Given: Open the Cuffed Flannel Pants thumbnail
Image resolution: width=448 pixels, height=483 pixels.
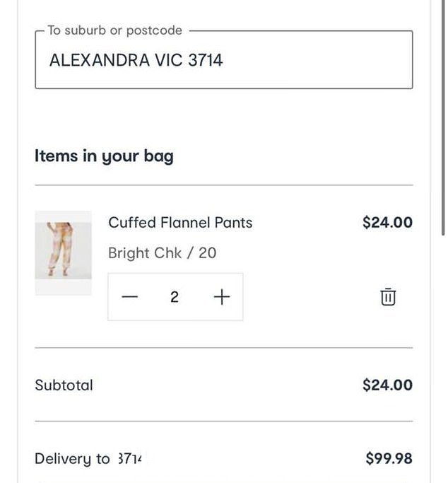Looking at the screenshot, I should [63, 253].
